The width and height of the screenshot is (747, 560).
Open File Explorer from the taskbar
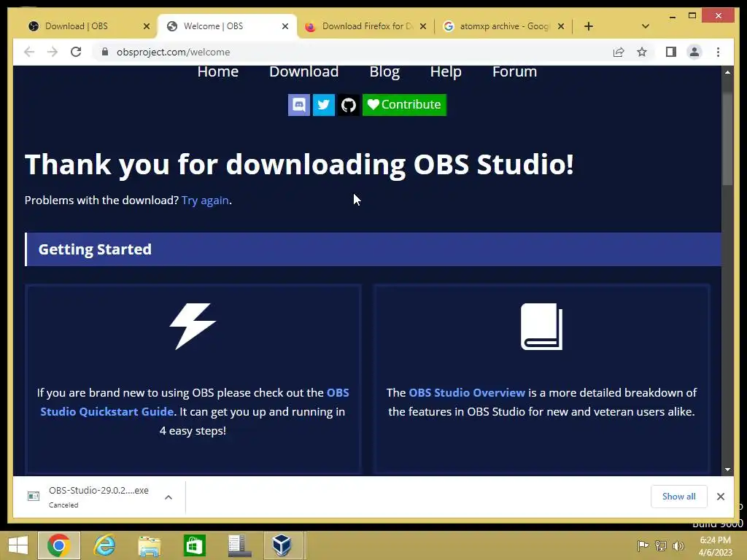[x=149, y=545]
